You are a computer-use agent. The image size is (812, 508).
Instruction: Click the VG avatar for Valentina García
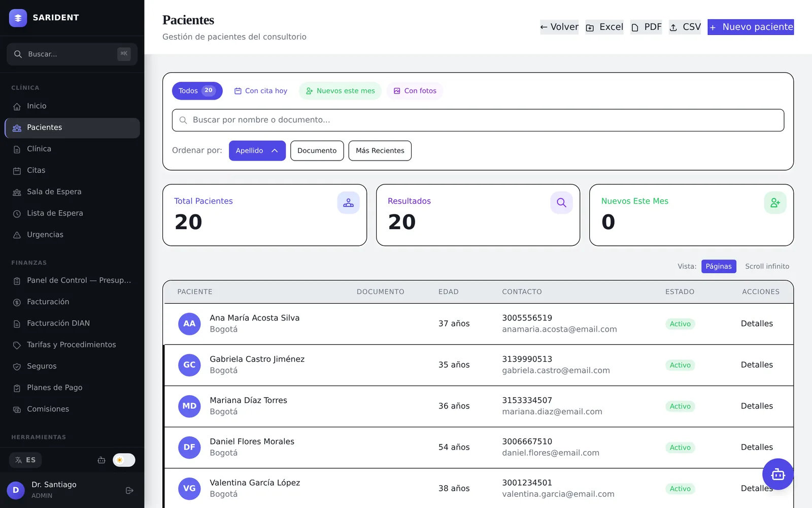coord(189,488)
